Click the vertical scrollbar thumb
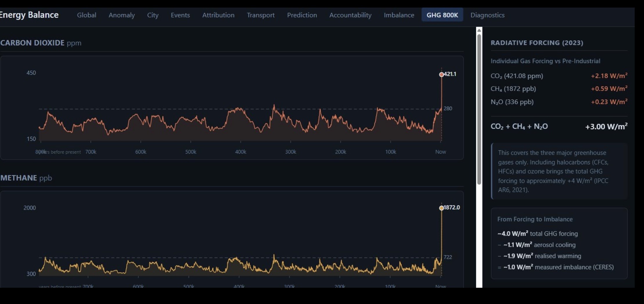 [x=479, y=109]
